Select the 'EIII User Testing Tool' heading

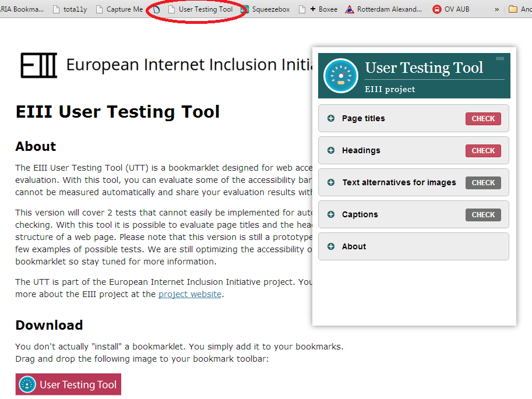point(118,112)
